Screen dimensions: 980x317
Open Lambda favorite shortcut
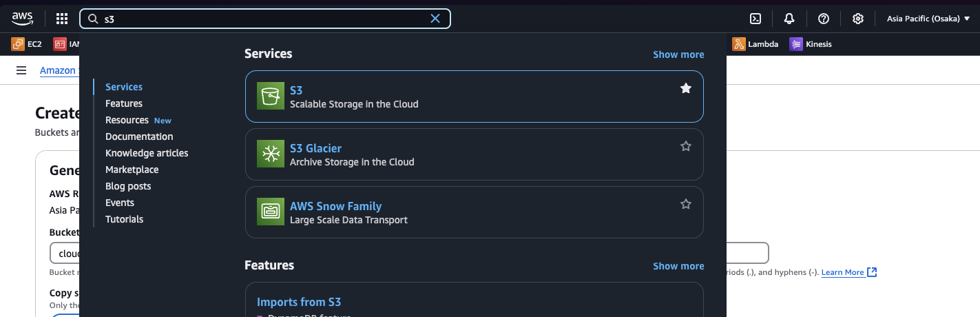point(755,44)
